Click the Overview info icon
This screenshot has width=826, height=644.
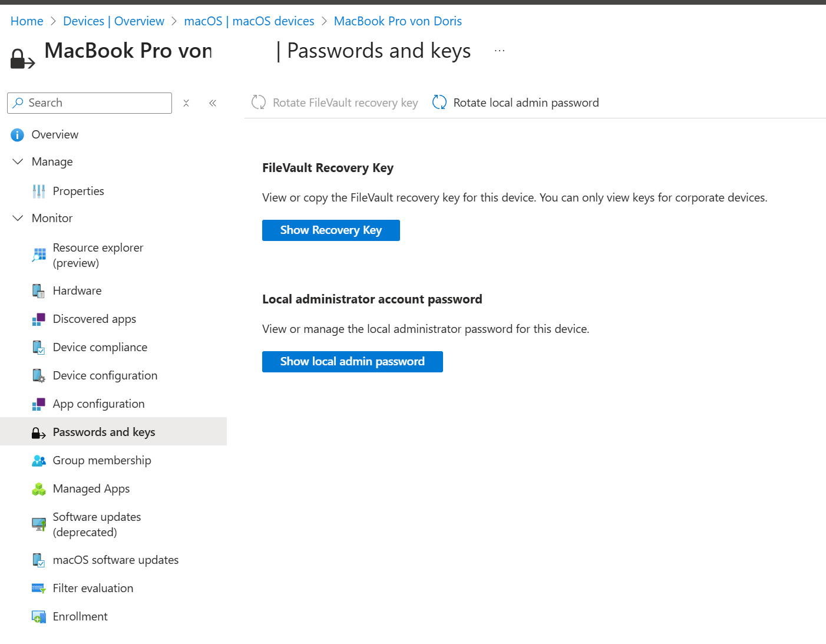(17, 134)
